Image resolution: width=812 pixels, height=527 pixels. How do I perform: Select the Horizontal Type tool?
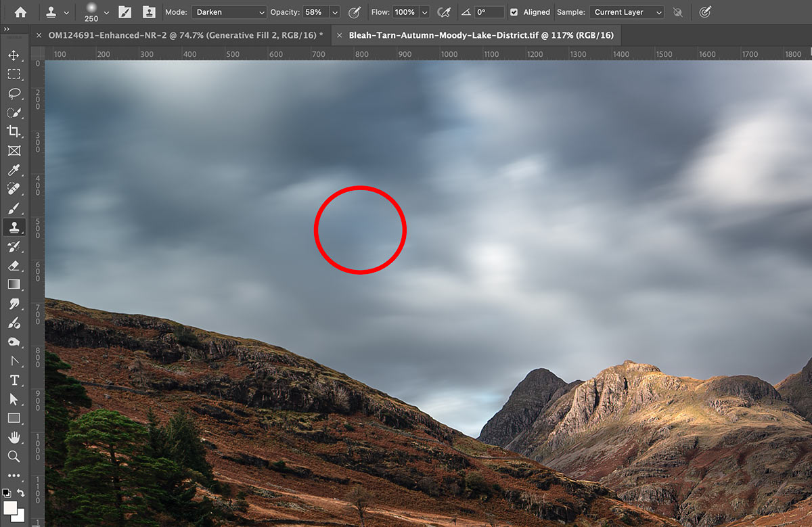tap(14, 380)
